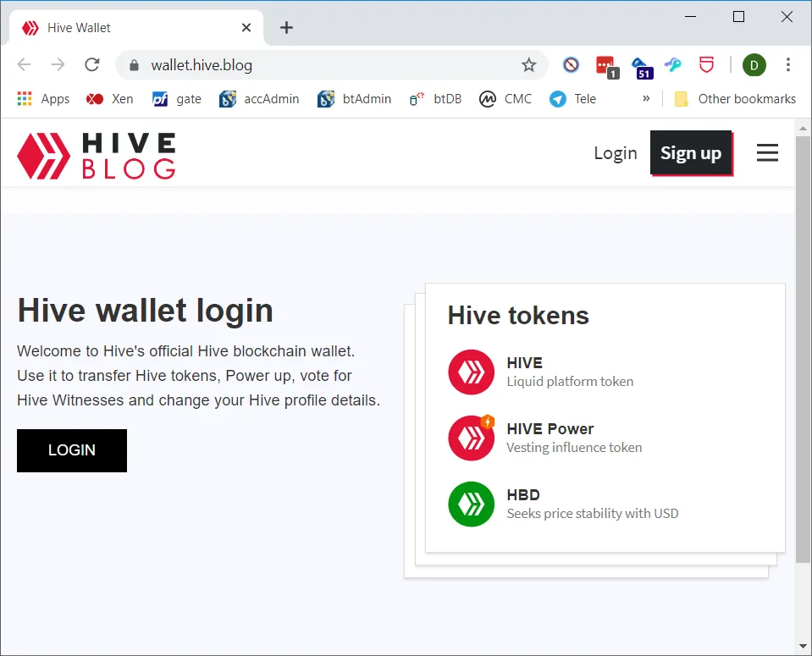Click the HIVE token red icon
This screenshot has width=812, height=656.
coord(472,372)
